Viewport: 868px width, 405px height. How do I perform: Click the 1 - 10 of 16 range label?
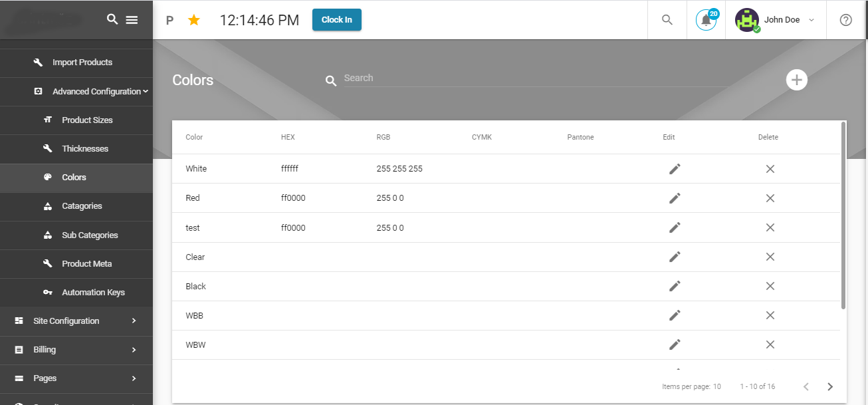(x=758, y=386)
